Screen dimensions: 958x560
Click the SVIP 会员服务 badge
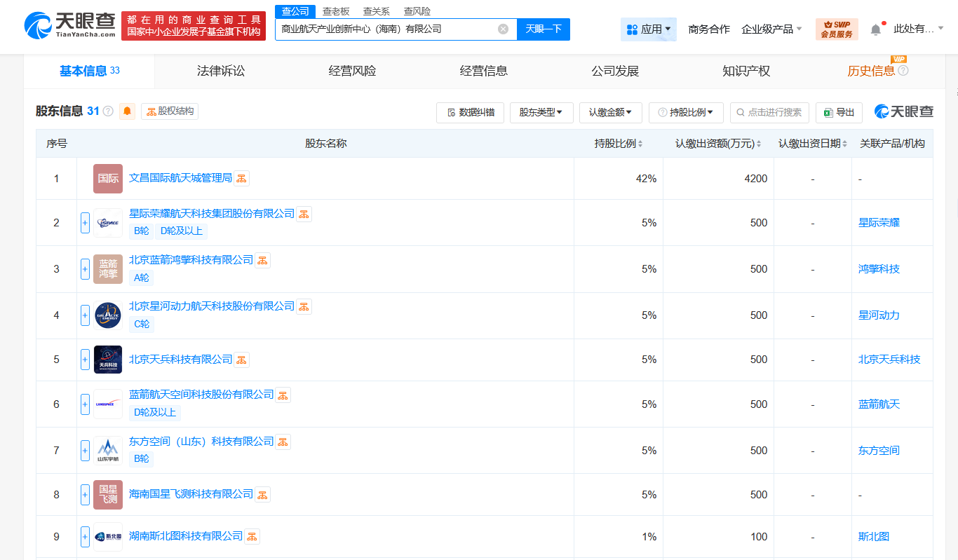tap(837, 29)
